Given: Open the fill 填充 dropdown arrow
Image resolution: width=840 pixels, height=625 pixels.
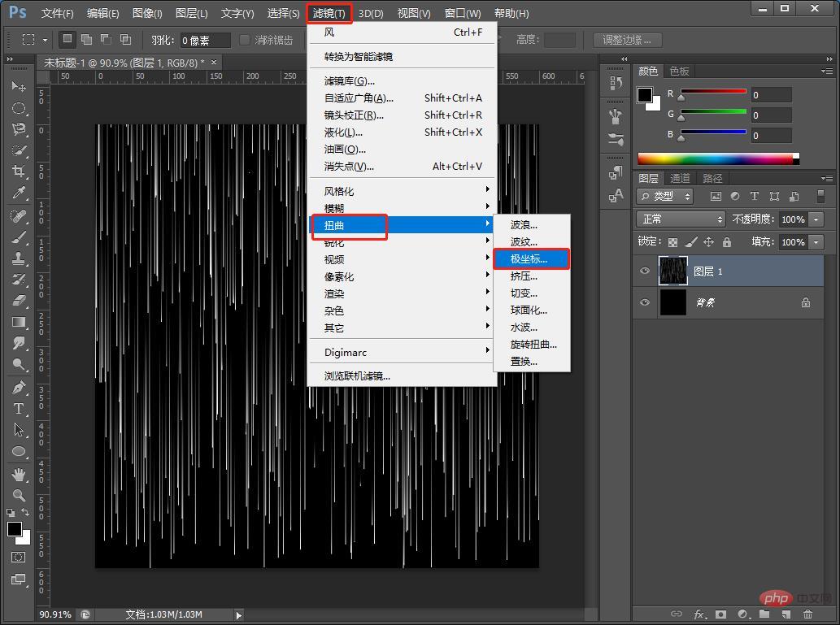Looking at the screenshot, I should tap(816, 242).
